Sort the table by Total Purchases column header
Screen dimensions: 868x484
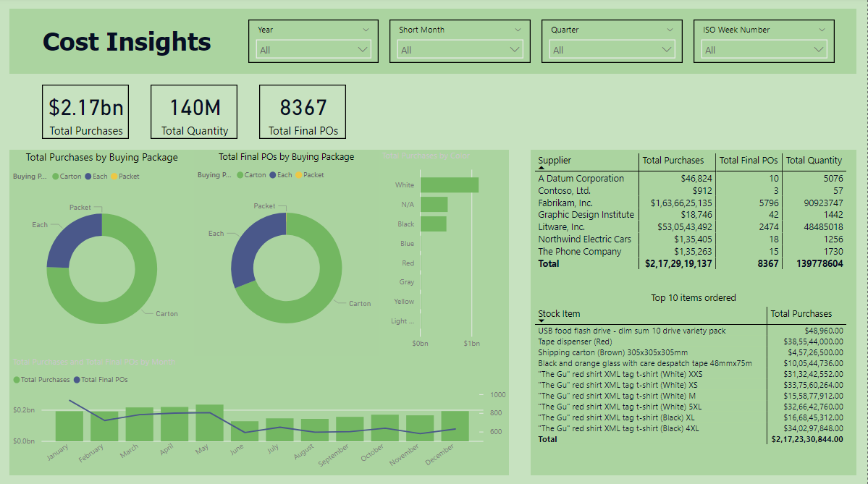click(x=672, y=160)
